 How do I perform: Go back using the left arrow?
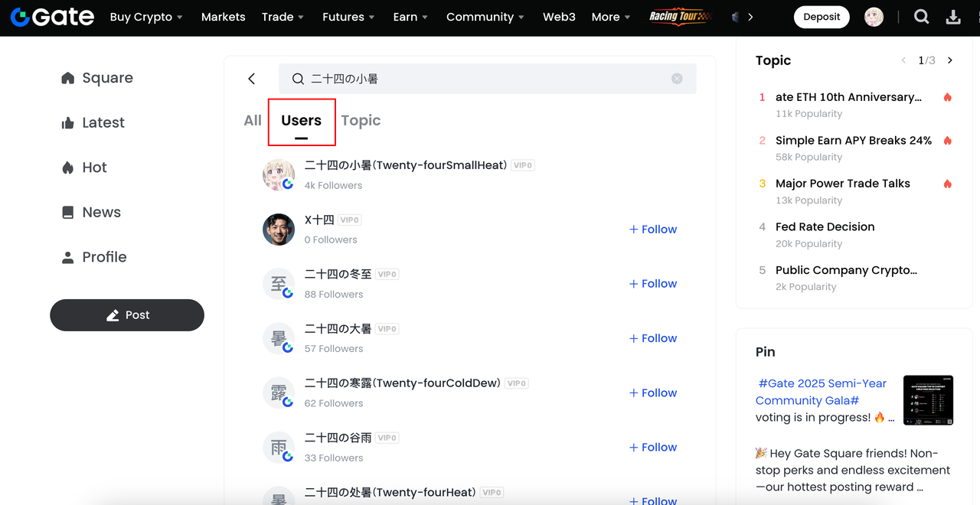tap(251, 79)
